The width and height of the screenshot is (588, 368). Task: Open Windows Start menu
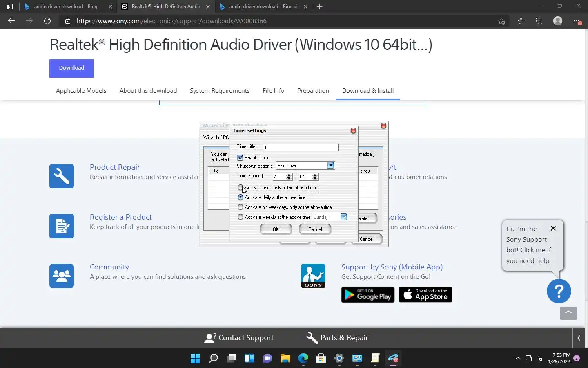pyautogui.click(x=195, y=359)
